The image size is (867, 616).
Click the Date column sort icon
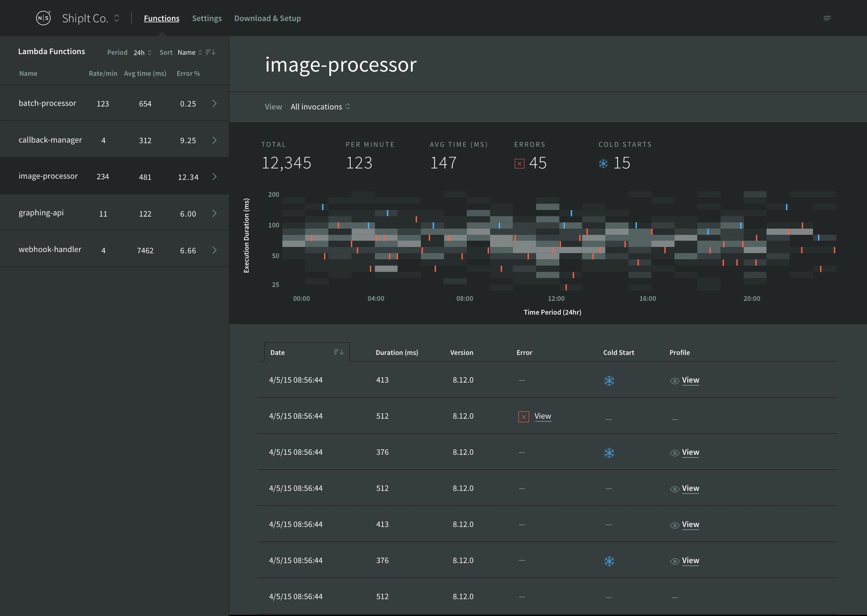339,352
